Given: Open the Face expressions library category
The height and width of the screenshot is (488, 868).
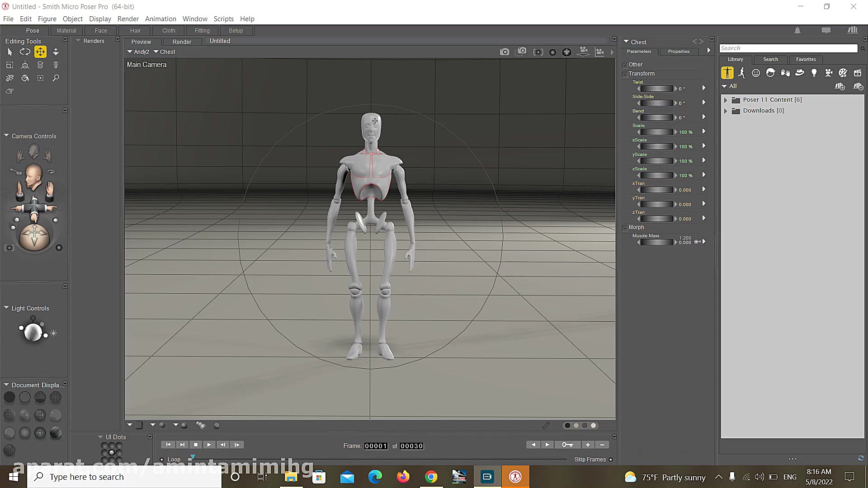Looking at the screenshot, I should click(x=756, y=73).
